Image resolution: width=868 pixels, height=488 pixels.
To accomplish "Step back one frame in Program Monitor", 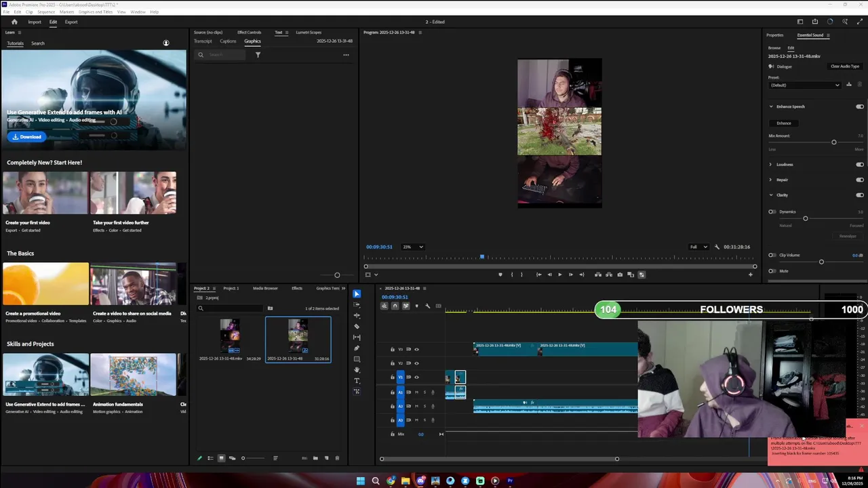I will tap(549, 274).
